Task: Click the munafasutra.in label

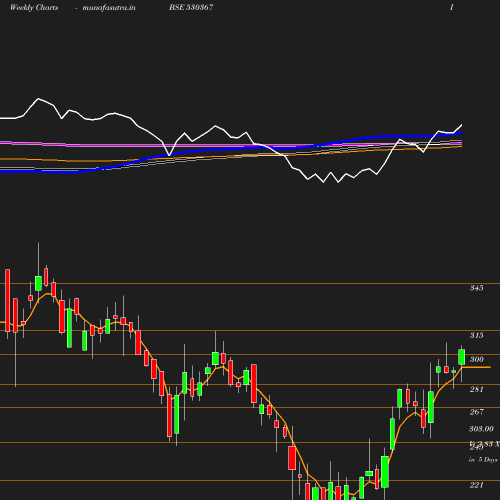Action: [109, 7]
